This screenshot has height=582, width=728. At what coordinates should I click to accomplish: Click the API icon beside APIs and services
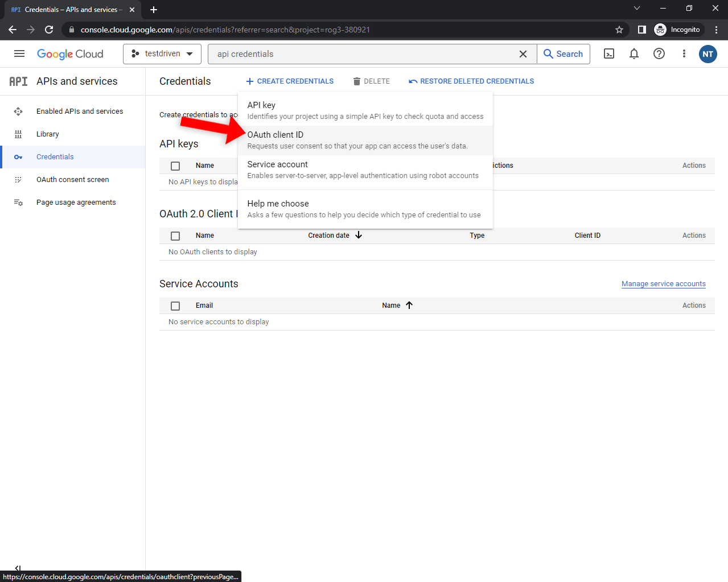pos(18,81)
